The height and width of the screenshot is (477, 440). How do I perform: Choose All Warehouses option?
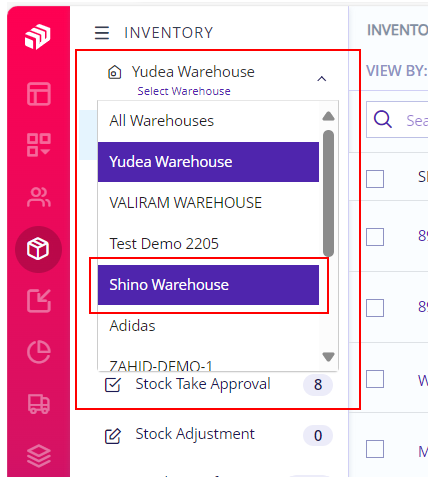(208, 121)
